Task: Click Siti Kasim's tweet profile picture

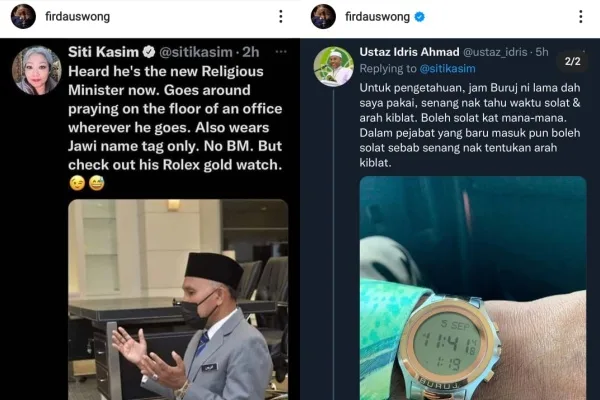Action: (36, 69)
